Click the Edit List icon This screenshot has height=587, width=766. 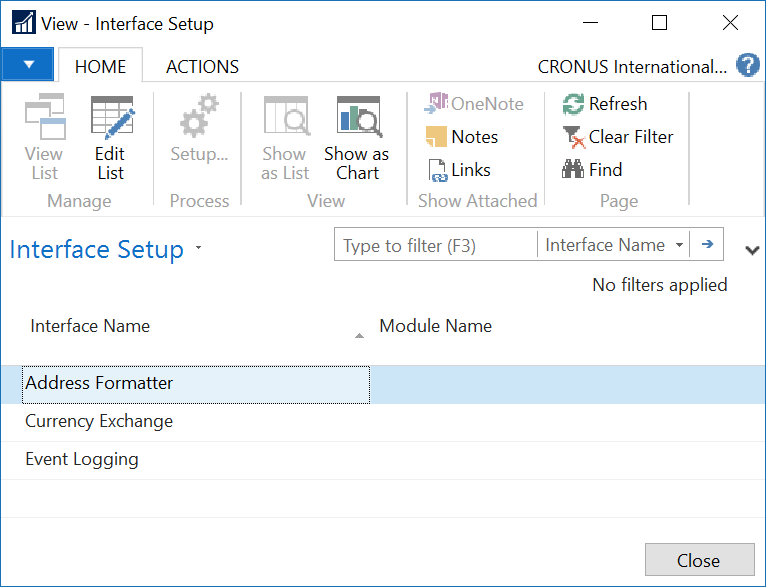coord(112,115)
